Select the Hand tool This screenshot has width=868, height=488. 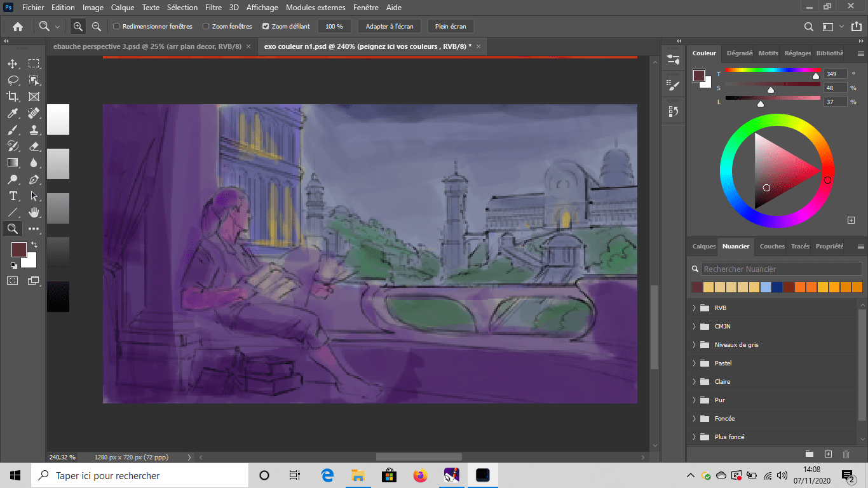[x=34, y=212]
